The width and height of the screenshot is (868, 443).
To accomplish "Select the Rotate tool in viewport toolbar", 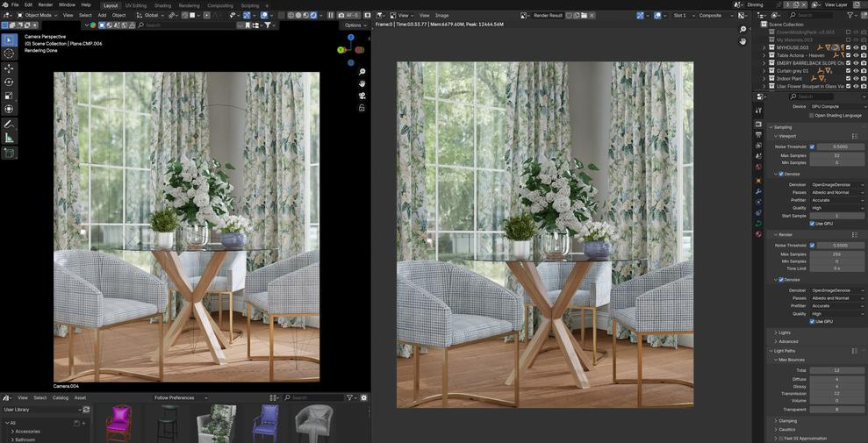I will [x=9, y=82].
